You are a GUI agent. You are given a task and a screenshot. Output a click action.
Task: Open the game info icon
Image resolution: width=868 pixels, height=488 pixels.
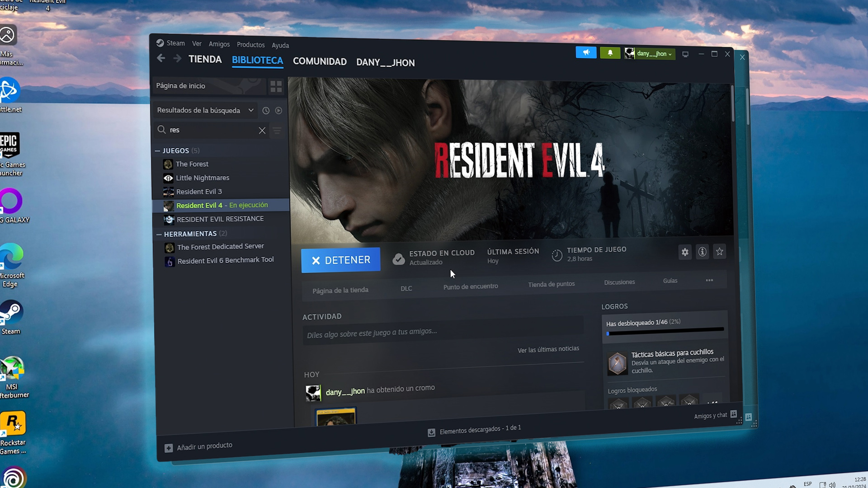click(702, 252)
